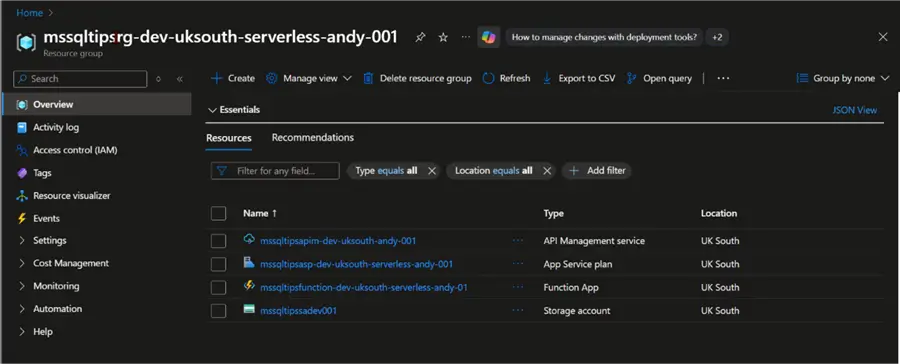The image size is (900, 364).
Task: Check the mssqltipsapim-dev-uksouth-andy-001 row checkbox
Action: pos(218,241)
